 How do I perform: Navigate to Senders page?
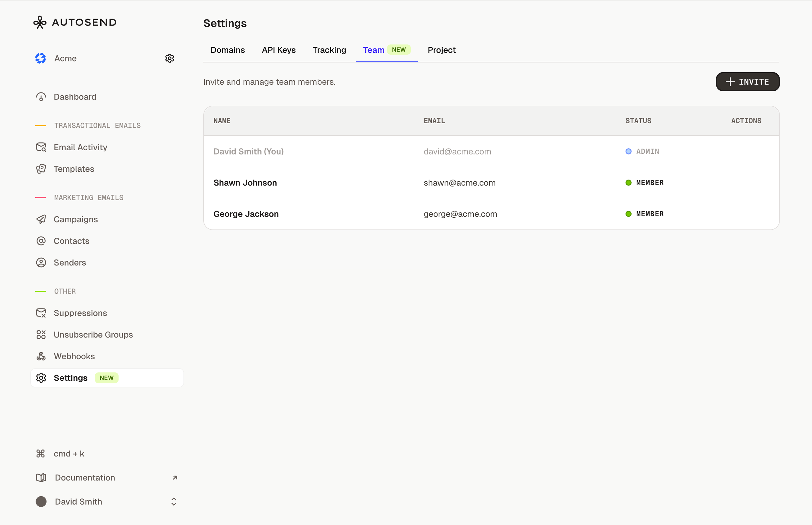click(70, 262)
